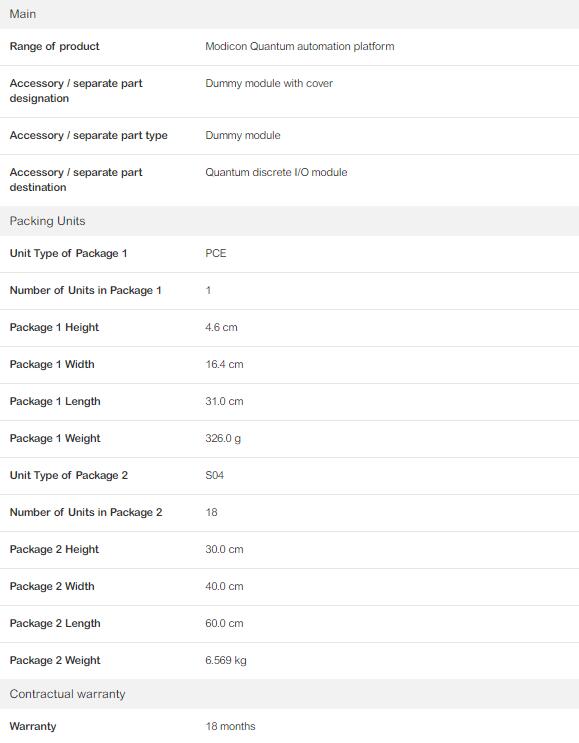Select the 60.0 cm value

pos(224,623)
